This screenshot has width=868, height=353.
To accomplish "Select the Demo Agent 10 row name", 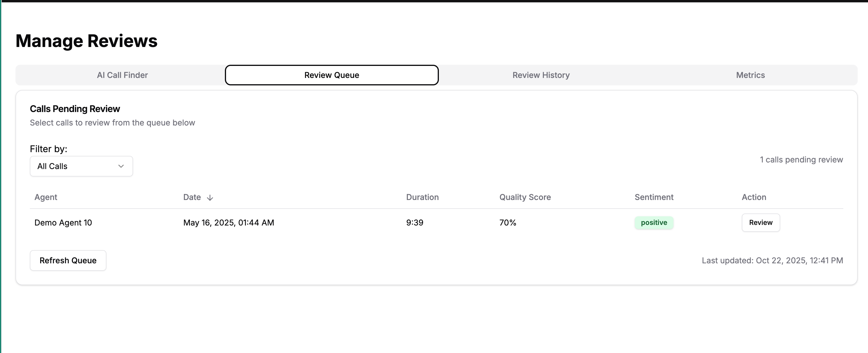I will pos(63,222).
